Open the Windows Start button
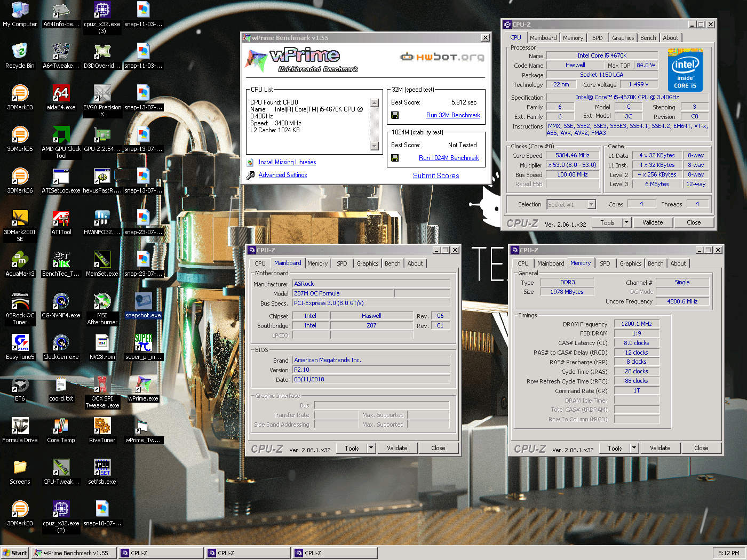The image size is (747, 560). [15, 553]
